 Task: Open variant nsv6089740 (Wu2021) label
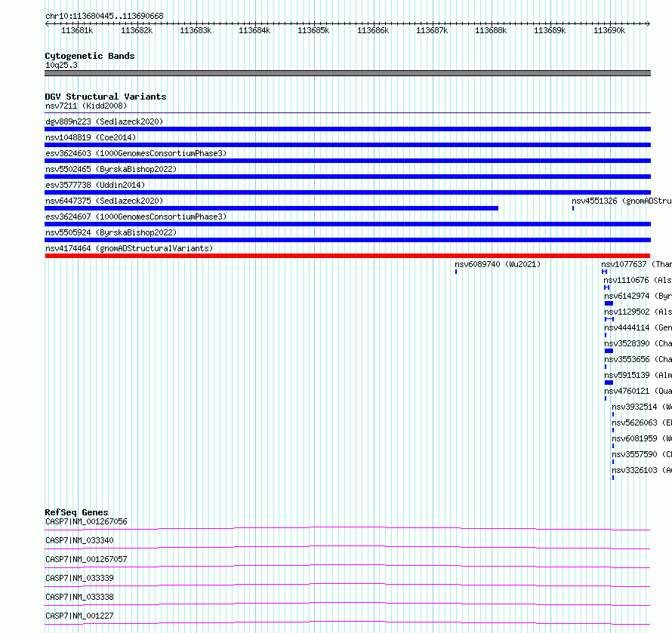[x=498, y=264]
